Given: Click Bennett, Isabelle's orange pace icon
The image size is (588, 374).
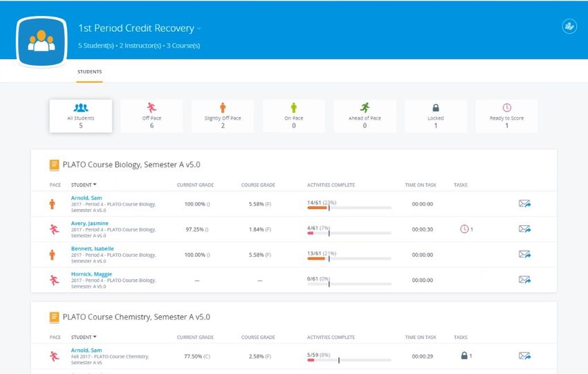Looking at the screenshot, I should click(52, 255).
